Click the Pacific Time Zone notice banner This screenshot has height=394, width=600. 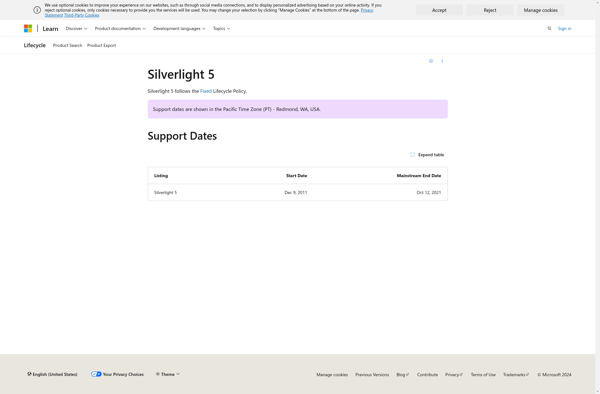click(x=298, y=109)
